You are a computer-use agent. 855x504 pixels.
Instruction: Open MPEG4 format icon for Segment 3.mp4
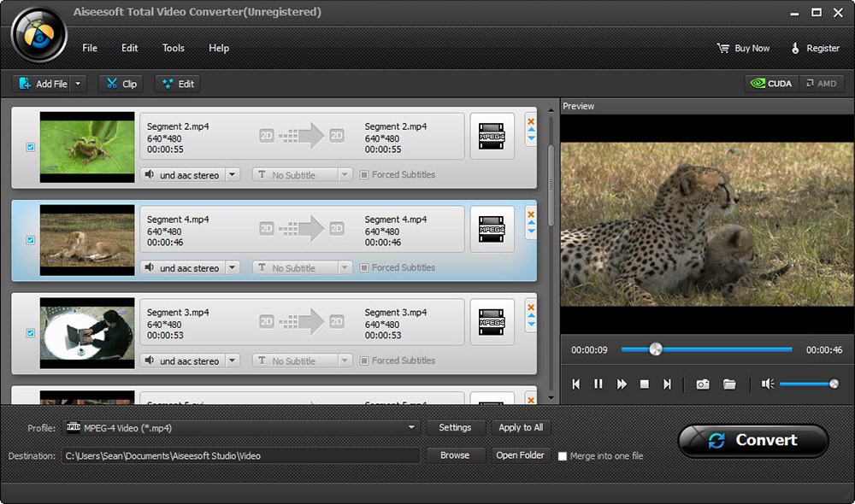coord(492,322)
